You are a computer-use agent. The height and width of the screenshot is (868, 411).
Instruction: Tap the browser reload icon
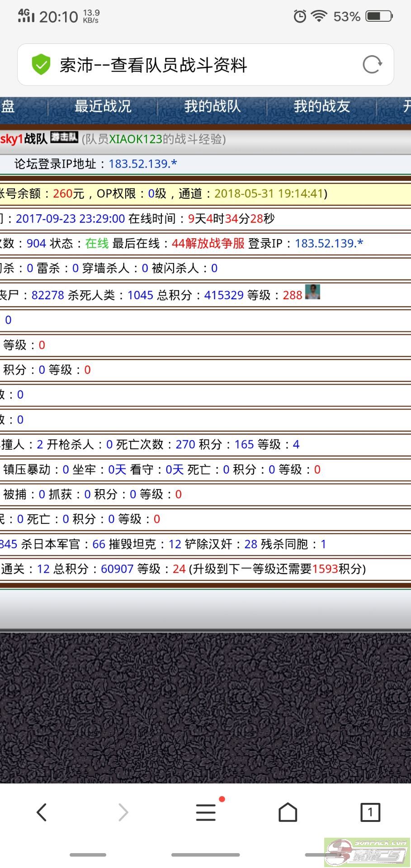coord(372,65)
